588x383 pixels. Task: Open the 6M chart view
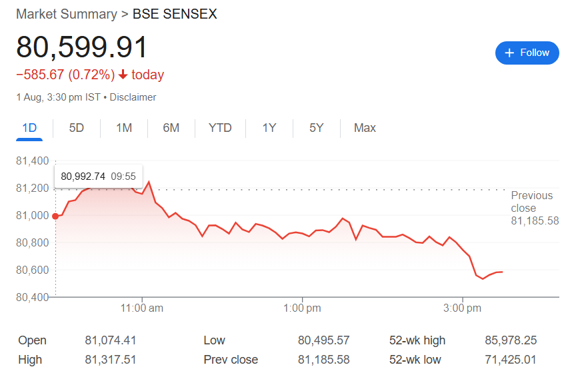click(x=171, y=128)
